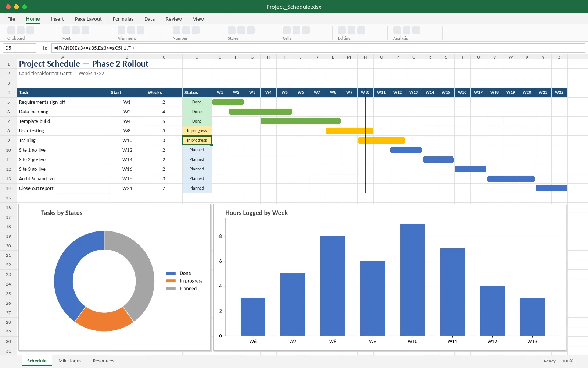588x368 pixels.
Task: Click the last icon in the Cells group
Action: click(306, 31)
